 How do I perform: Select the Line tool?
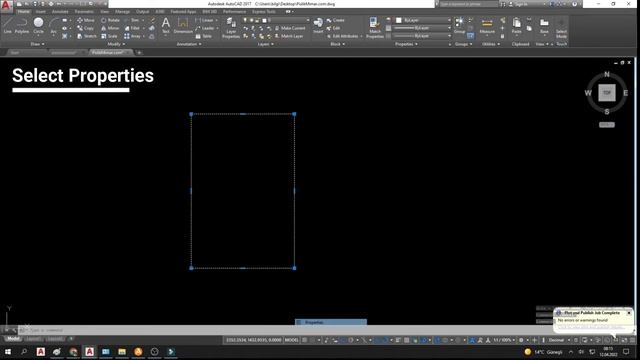coord(7,25)
